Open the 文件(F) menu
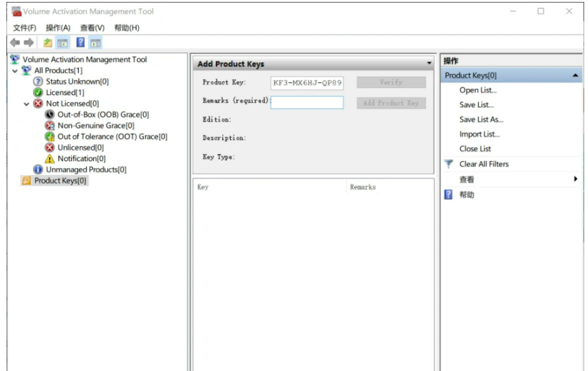This screenshot has width=588, height=371. (x=25, y=28)
